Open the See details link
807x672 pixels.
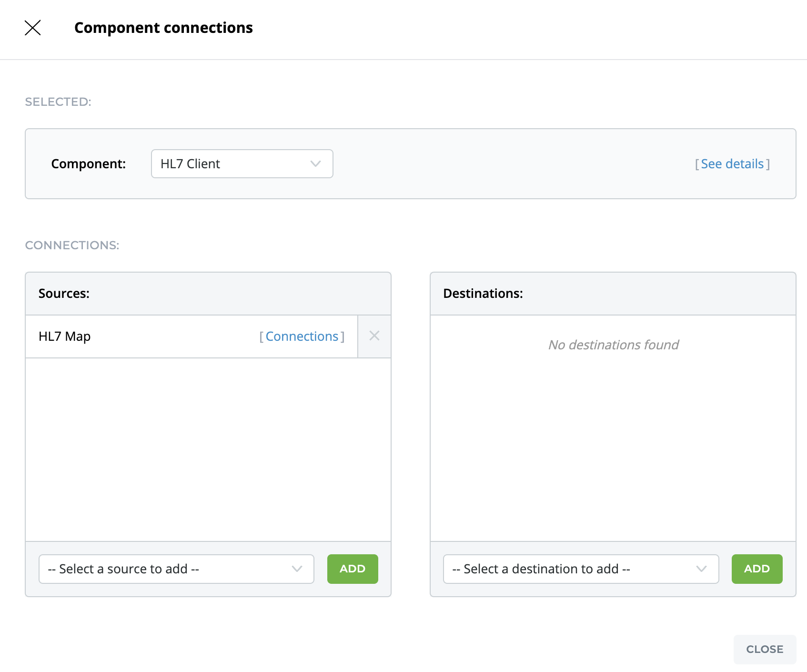[x=732, y=164]
